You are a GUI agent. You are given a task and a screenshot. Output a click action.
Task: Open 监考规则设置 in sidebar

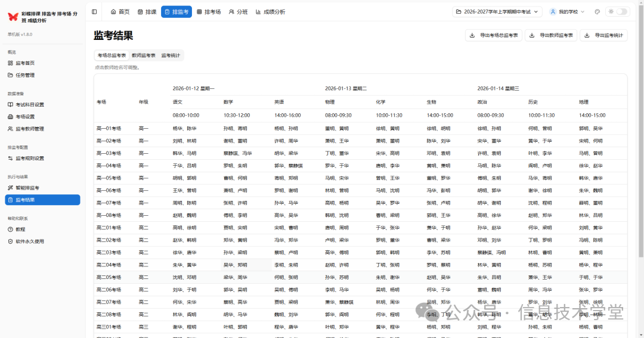[43, 159]
